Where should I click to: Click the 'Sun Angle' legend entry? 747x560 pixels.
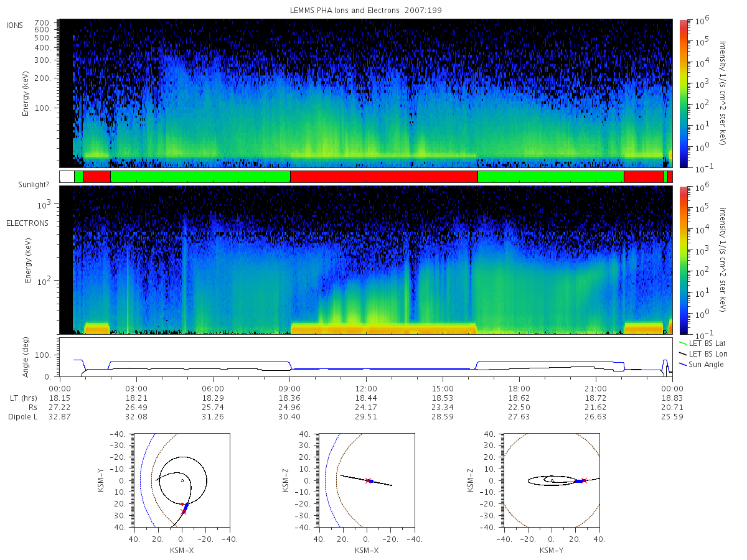702,364
